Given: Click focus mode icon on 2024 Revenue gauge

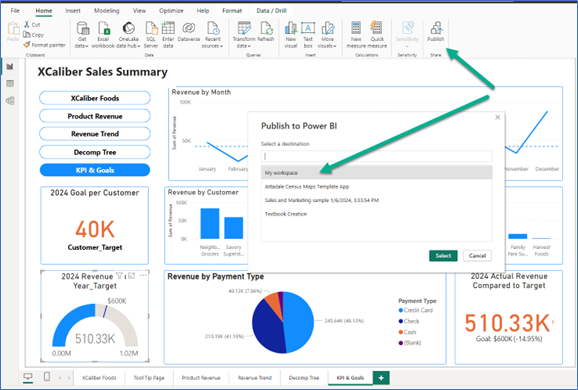Looking at the screenshot, I should 132,276.
